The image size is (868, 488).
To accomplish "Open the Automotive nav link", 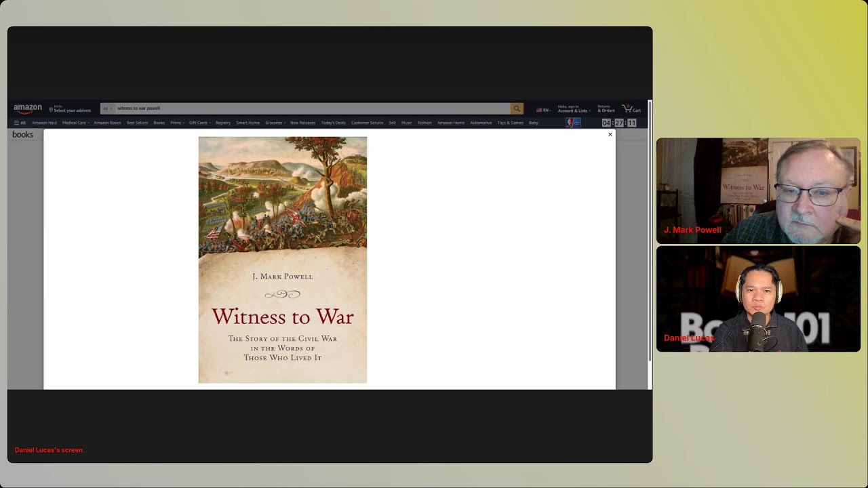I will (481, 123).
